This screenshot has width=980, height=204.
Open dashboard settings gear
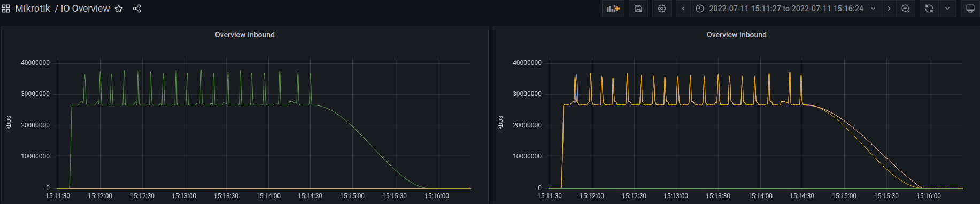pos(662,9)
